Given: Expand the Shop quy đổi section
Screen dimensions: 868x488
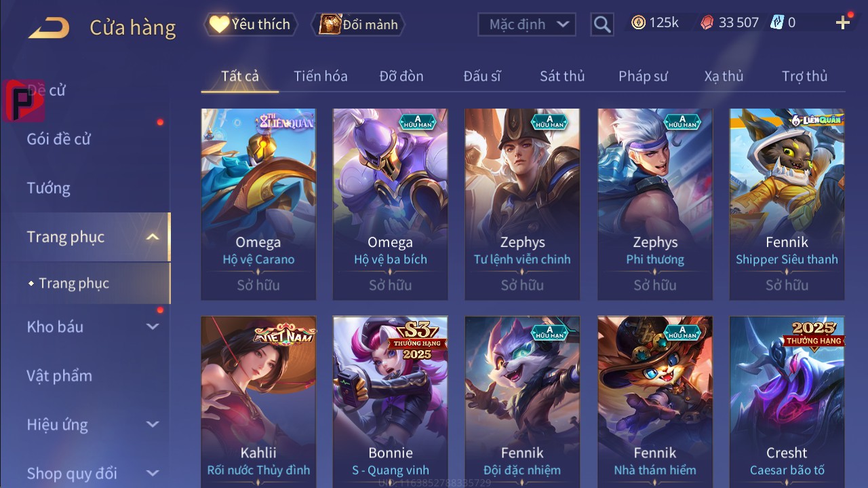Looking at the screenshot, I should 153,473.
